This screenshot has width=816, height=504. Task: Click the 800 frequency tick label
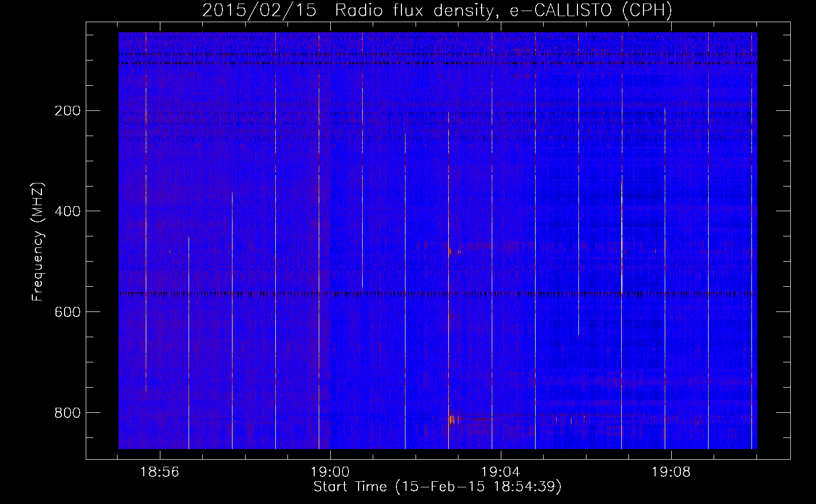[x=67, y=413]
